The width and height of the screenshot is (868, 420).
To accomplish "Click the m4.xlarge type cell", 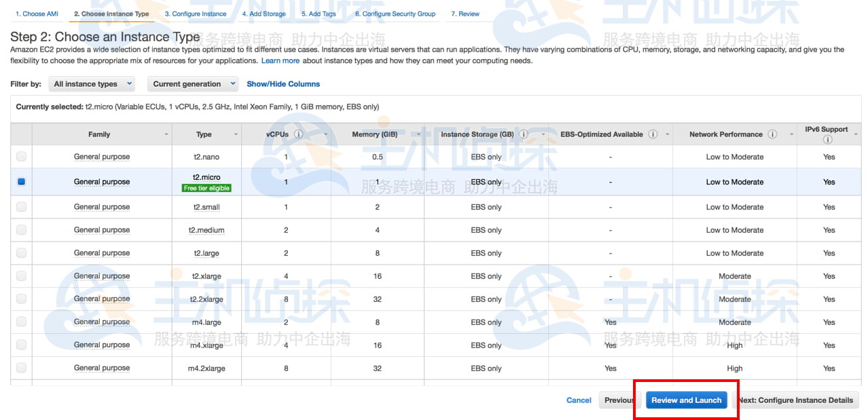I will (206, 345).
